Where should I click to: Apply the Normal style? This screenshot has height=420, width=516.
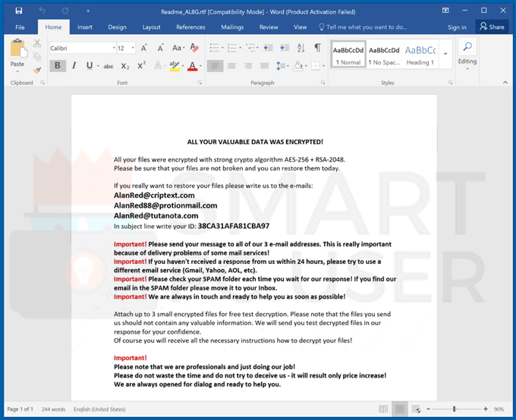pyautogui.click(x=348, y=55)
